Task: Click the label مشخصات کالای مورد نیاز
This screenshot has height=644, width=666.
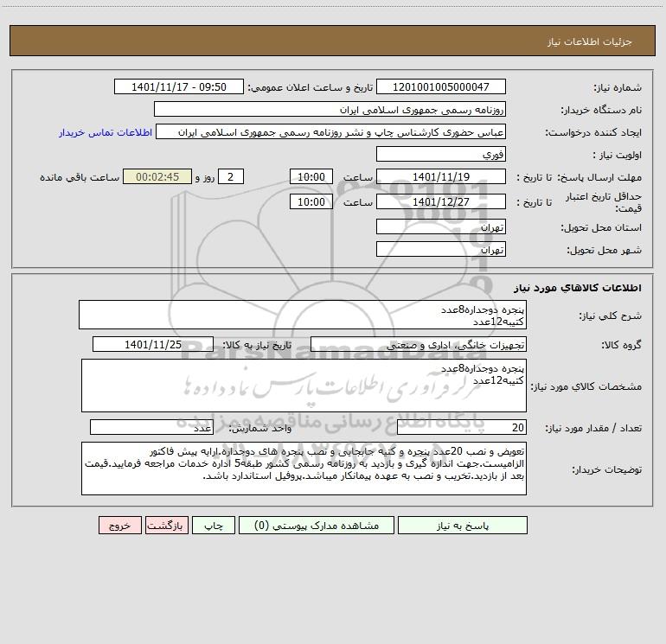Action: [586, 386]
